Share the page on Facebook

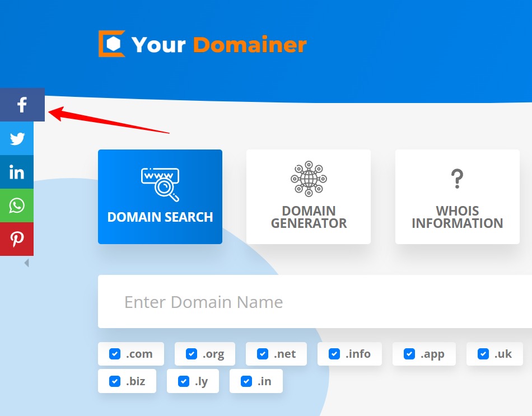click(x=22, y=105)
